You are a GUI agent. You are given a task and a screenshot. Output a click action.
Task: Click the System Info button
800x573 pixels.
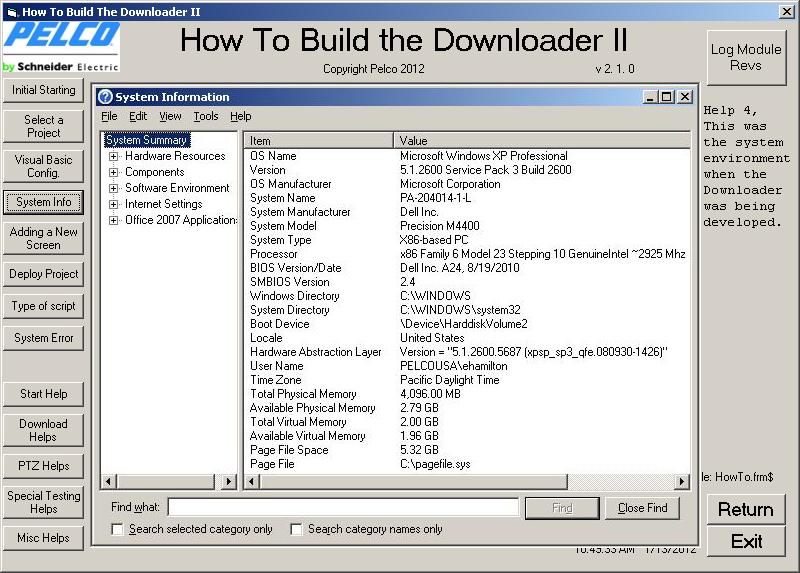tap(43, 202)
